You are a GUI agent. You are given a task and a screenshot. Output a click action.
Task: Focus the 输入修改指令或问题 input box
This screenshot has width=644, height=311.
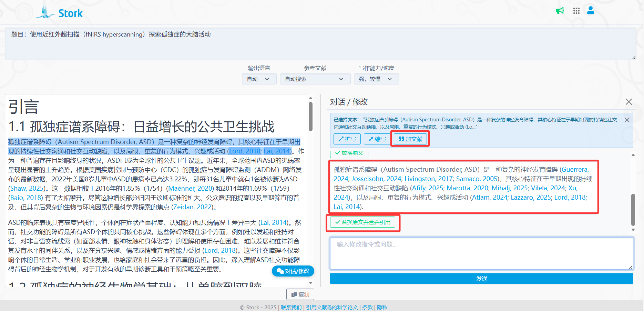(x=481, y=253)
